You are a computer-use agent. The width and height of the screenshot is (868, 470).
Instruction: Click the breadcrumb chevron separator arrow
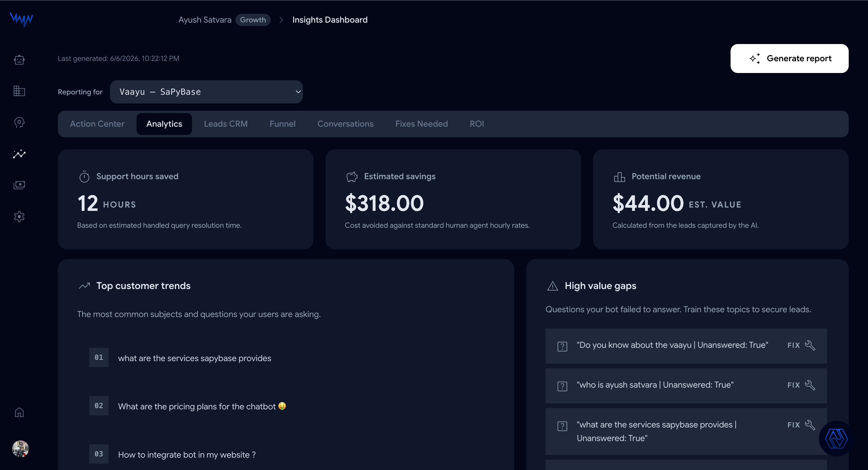click(281, 20)
